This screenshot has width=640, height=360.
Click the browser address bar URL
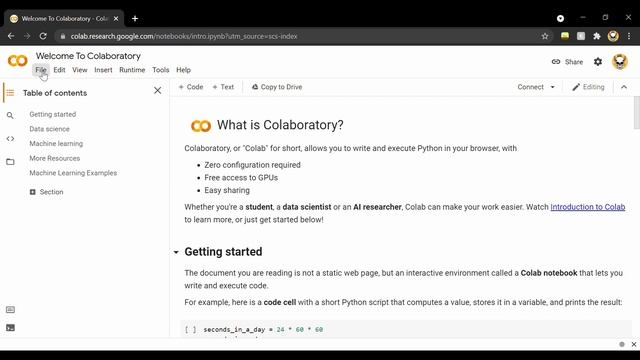(x=184, y=36)
